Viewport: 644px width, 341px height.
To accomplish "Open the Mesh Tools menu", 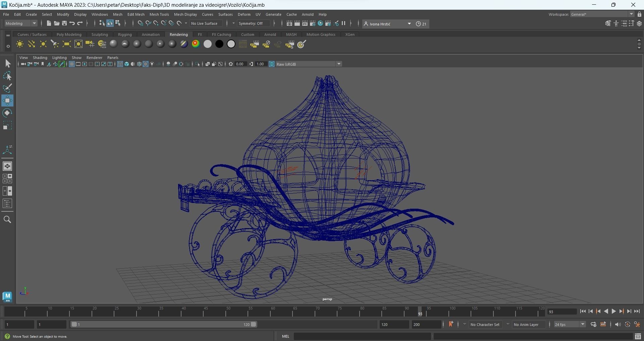I will click(x=159, y=14).
